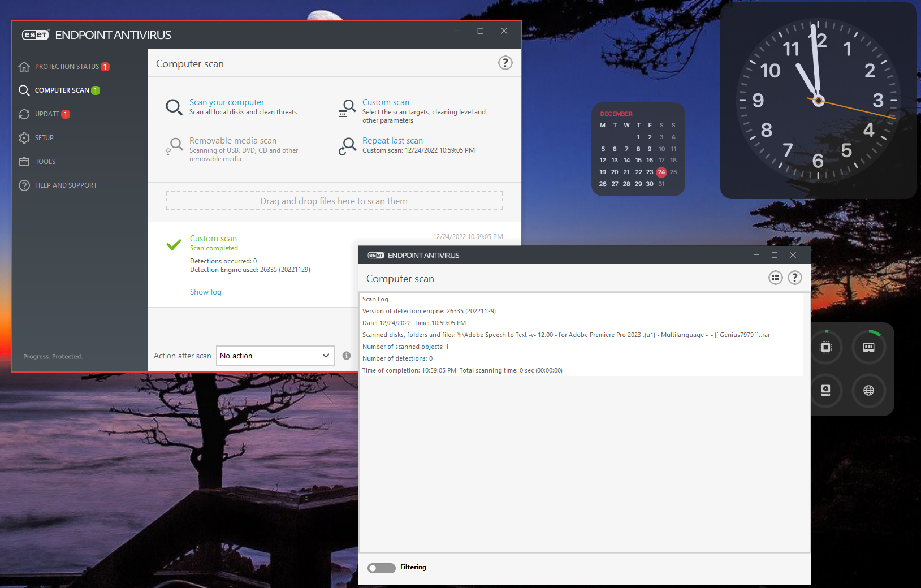The width and height of the screenshot is (921, 588).
Task: Click day 24 on calendar widget
Action: point(661,172)
